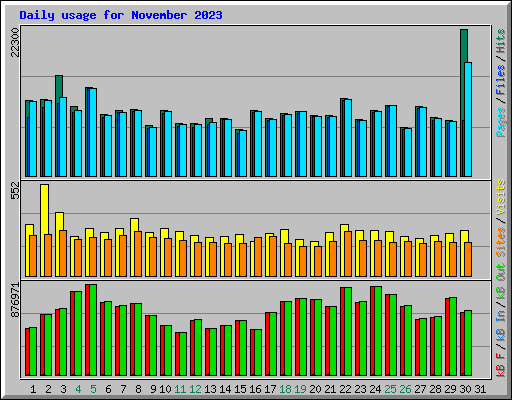The width and height of the screenshot is (512, 400).
Task: Click the day 31 x-axis label
Action: 480,389
